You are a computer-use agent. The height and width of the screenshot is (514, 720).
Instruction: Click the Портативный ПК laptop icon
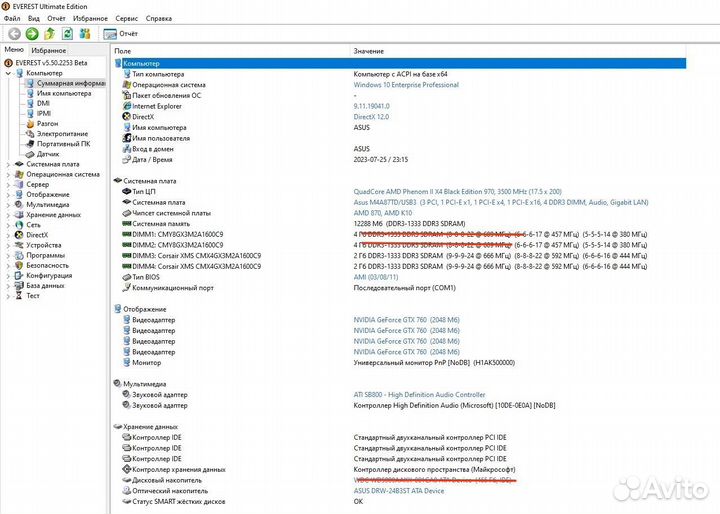click(30, 144)
